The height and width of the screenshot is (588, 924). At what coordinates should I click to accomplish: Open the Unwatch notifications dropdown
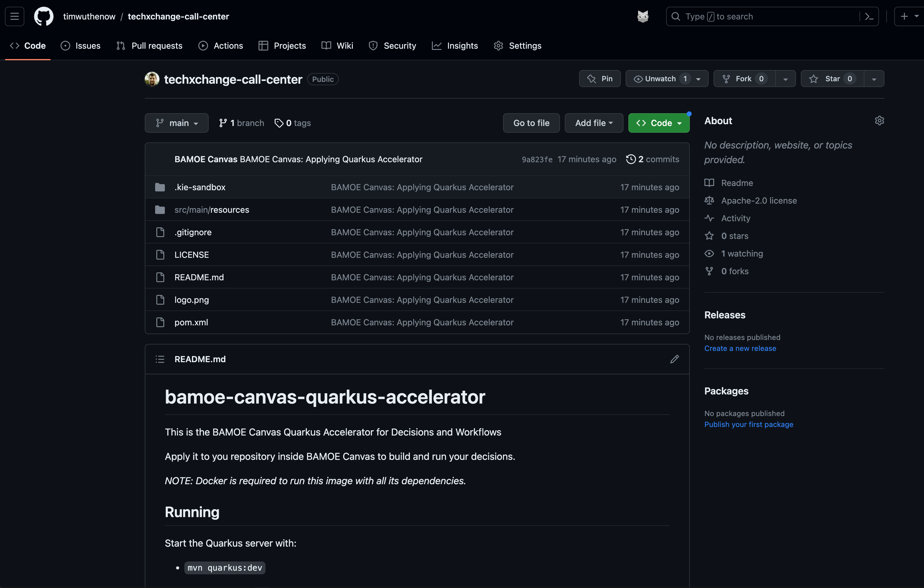point(666,79)
